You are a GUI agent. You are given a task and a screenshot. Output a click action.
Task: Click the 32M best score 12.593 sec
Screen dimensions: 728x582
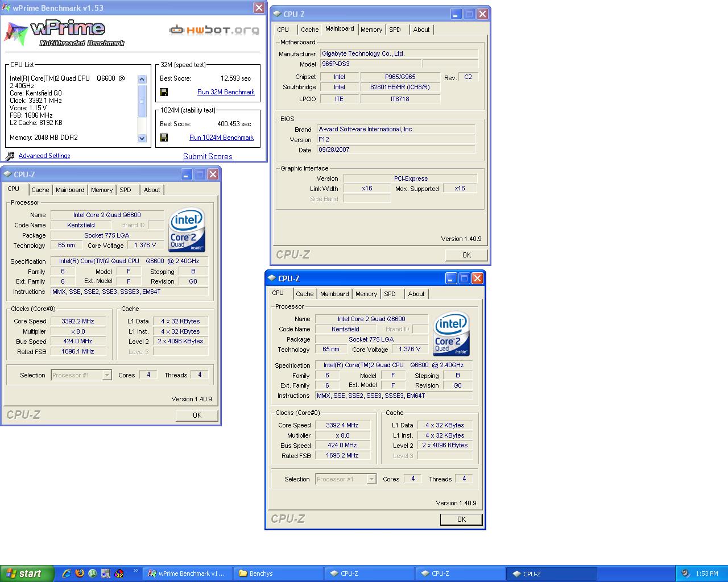(235, 78)
